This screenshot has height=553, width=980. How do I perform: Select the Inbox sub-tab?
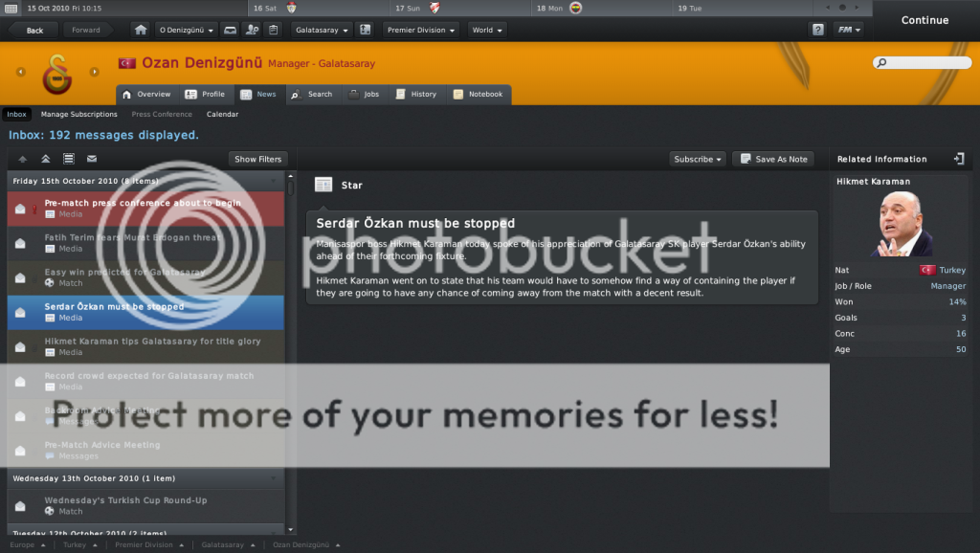click(x=17, y=115)
